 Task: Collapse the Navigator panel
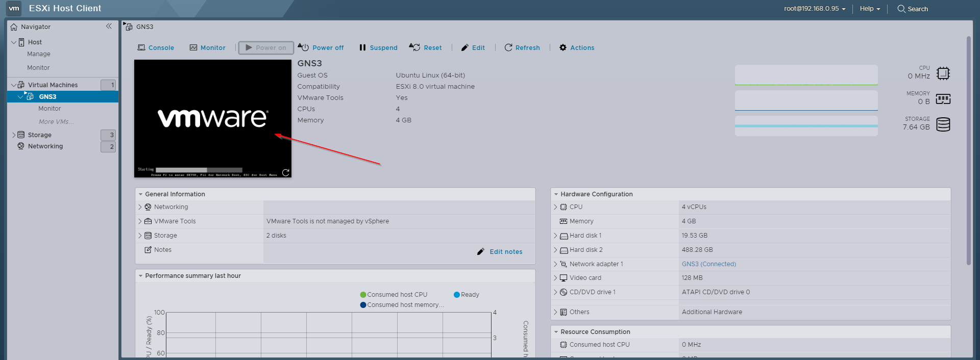109,26
